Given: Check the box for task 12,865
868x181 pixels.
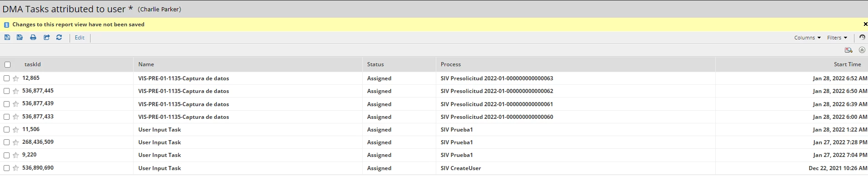Looking at the screenshot, I should coord(6,78).
